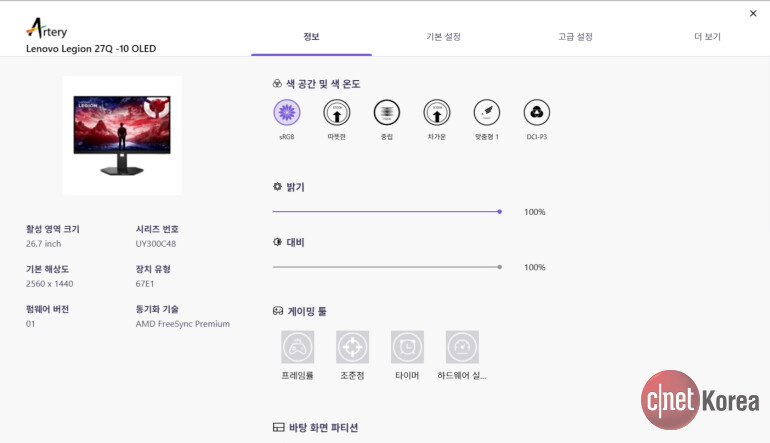770x443 pixels.
Task: Select the sRGB color space icon
Action: pyautogui.click(x=287, y=112)
